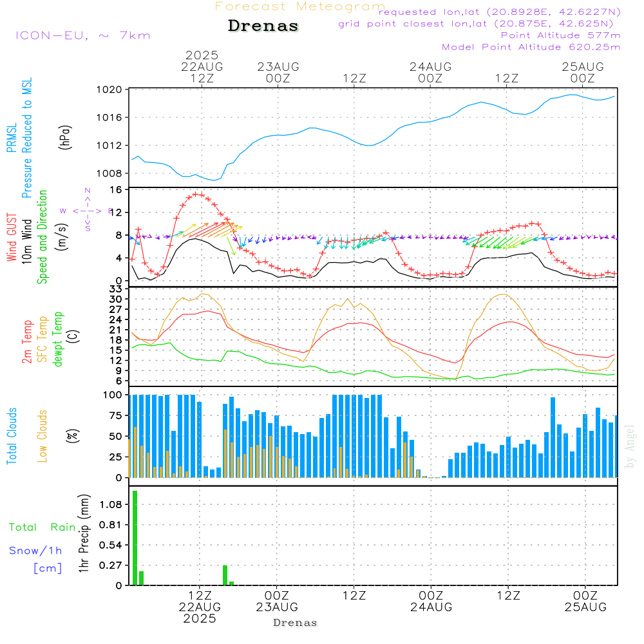Click the grid point closest lon,lat line
Image resolution: width=644 pixels, height=644 pixels.
pyautogui.click(x=476, y=24)
